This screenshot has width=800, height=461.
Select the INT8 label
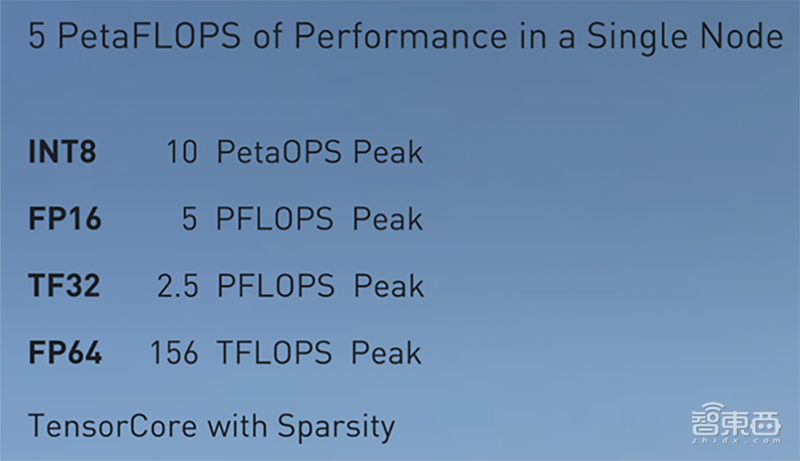pos(62,153)
